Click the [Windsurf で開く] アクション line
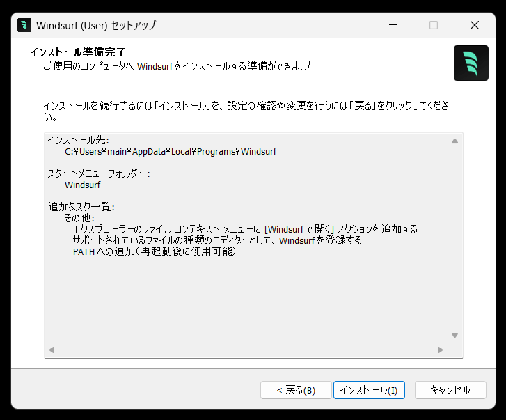This screenshot has height=420, width=506. tap(245, 229)
